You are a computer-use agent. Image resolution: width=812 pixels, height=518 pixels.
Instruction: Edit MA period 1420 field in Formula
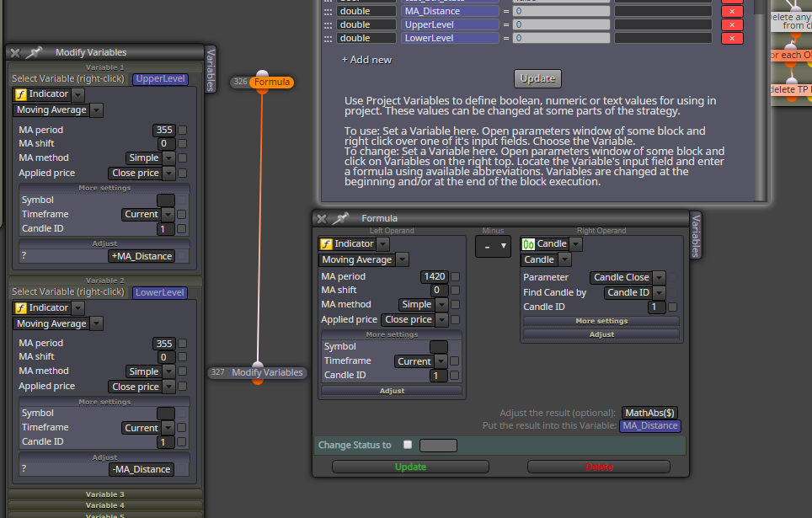435,276
